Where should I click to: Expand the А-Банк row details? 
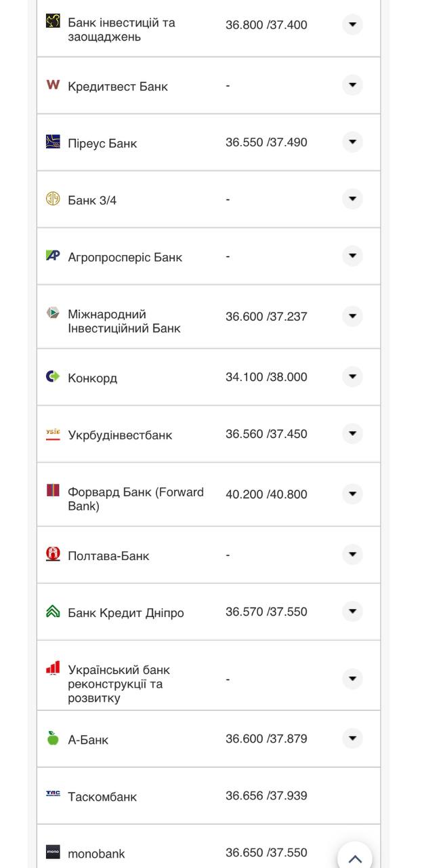352,738
